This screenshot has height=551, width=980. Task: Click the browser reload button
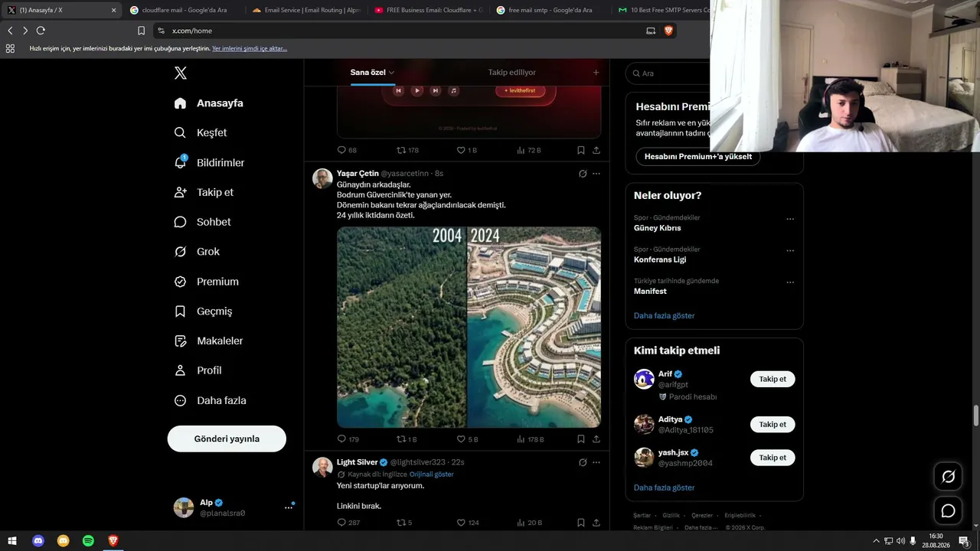click(41, 31)
